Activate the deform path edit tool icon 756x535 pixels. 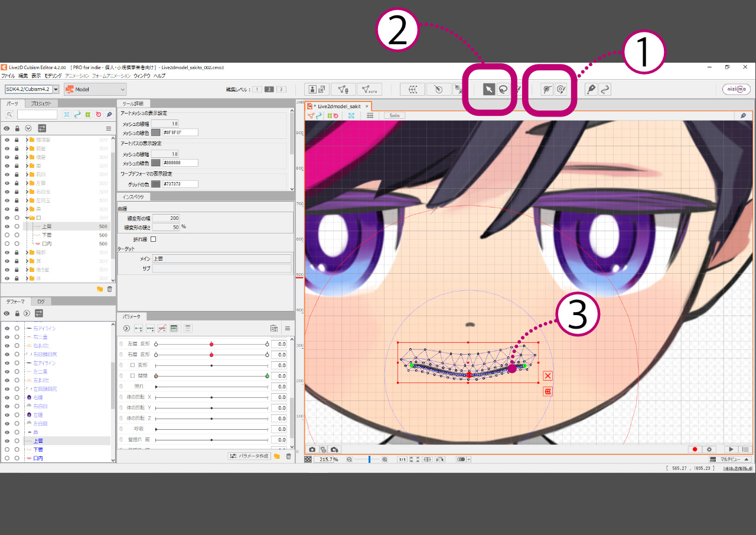561,89
